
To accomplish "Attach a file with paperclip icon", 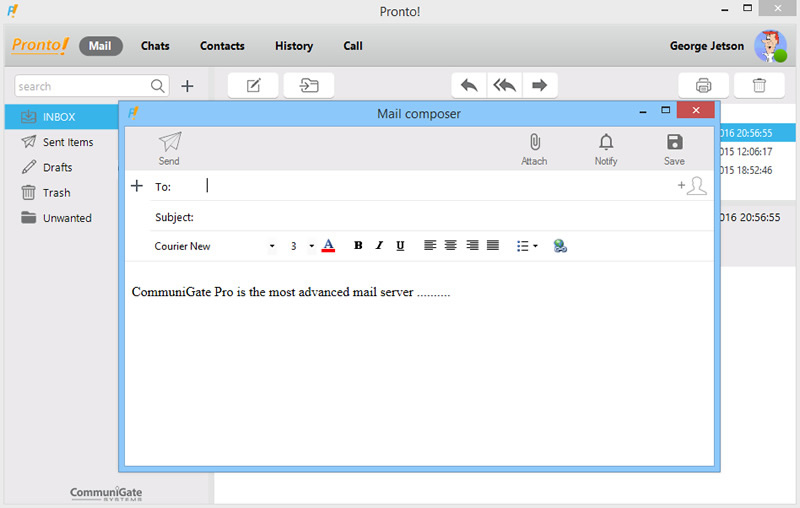I will [534, 142].
